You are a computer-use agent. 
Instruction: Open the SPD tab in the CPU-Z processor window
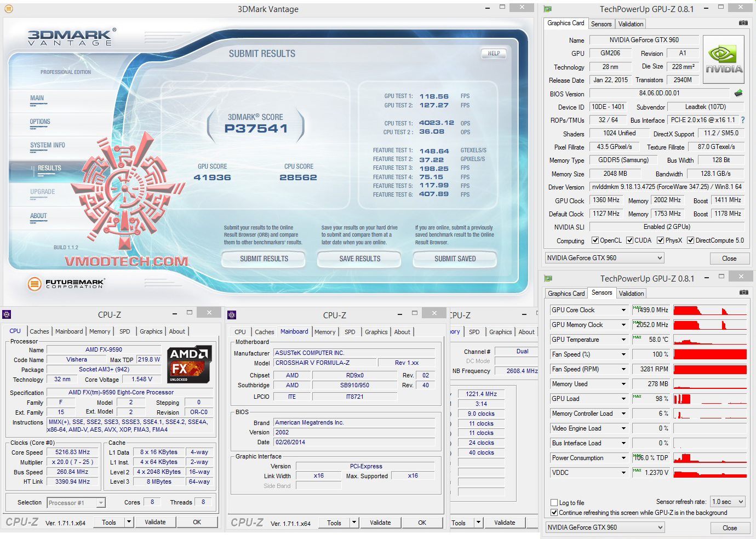(125, 331)
